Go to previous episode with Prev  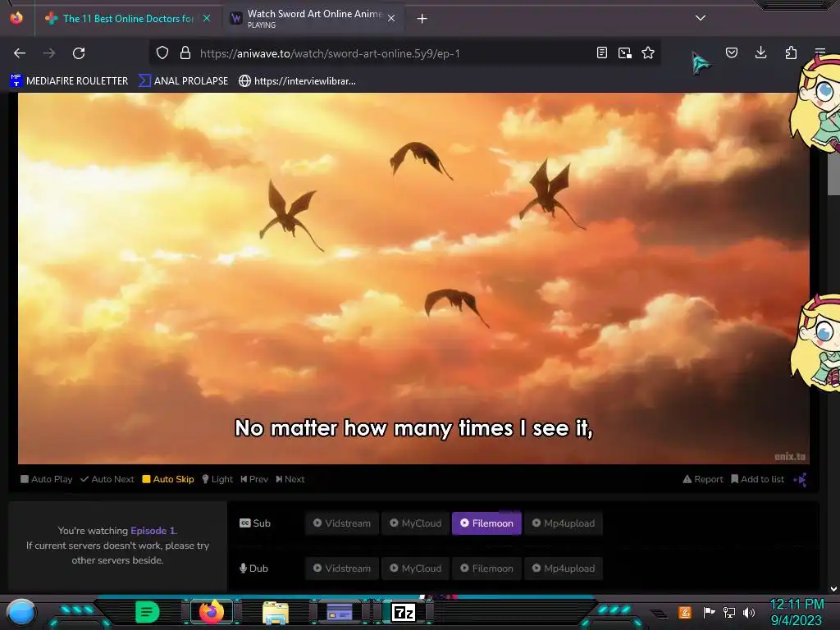point(254,479)
